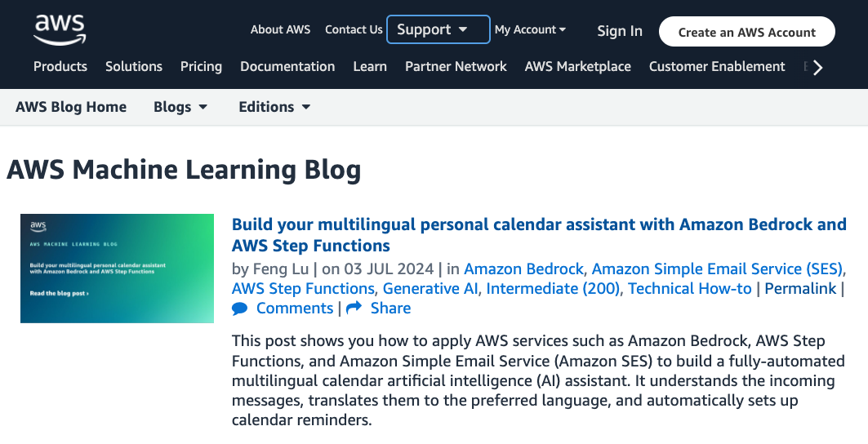
Task: Open the Editions dropdown menu
Action: coord(274,107)
